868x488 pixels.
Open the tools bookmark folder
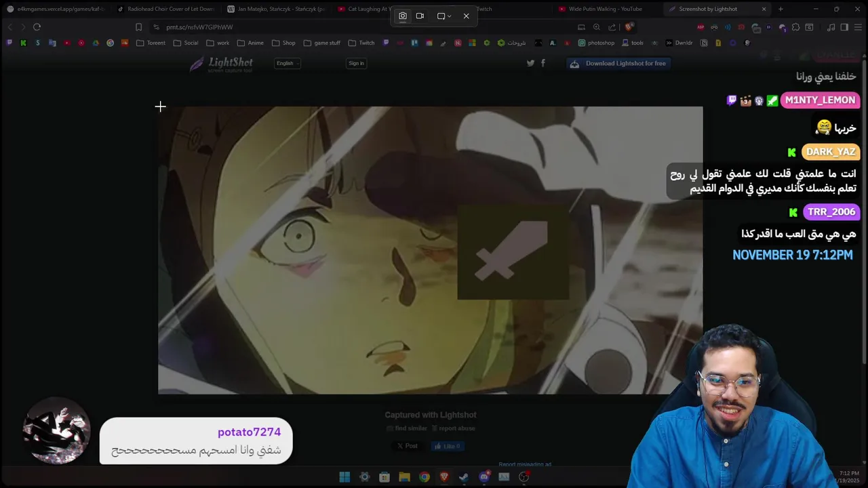click(x=632, y=43)
